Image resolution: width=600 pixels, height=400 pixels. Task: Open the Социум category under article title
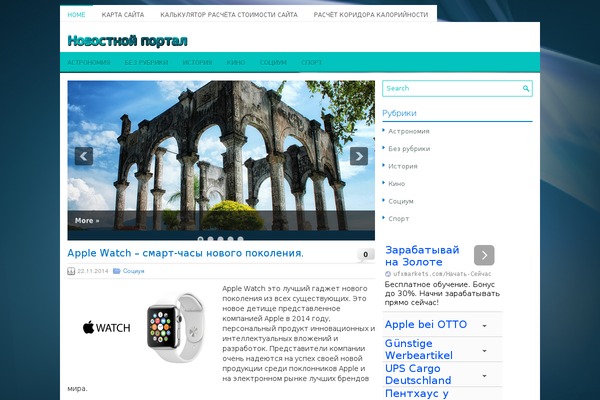[134, 271]
